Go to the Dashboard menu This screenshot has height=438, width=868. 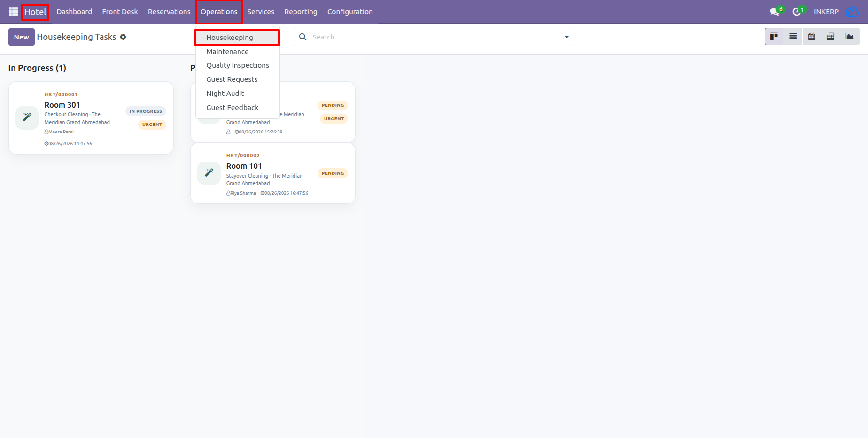74,12
